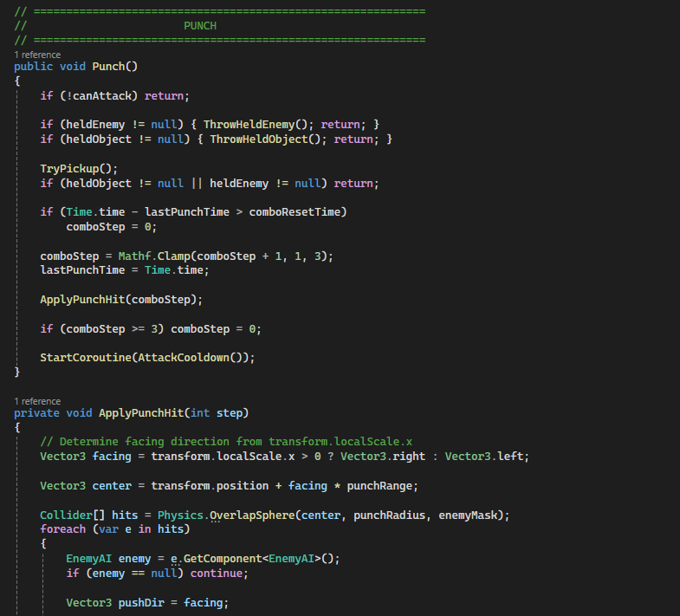Viewport: 680px width, 616px height.
Task: Click 'lastPunchTime = Time.time;' assignment line
Action: (125, 270)
